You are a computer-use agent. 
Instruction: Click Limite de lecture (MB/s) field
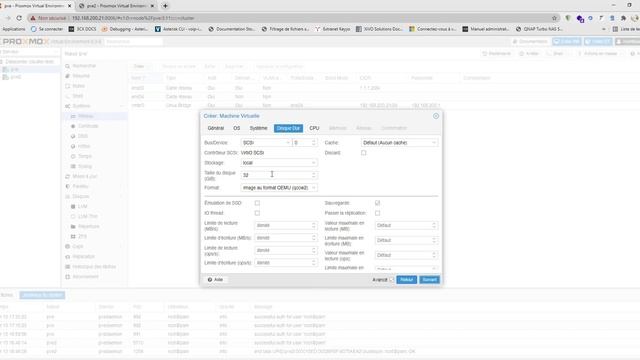click(283, 225)
